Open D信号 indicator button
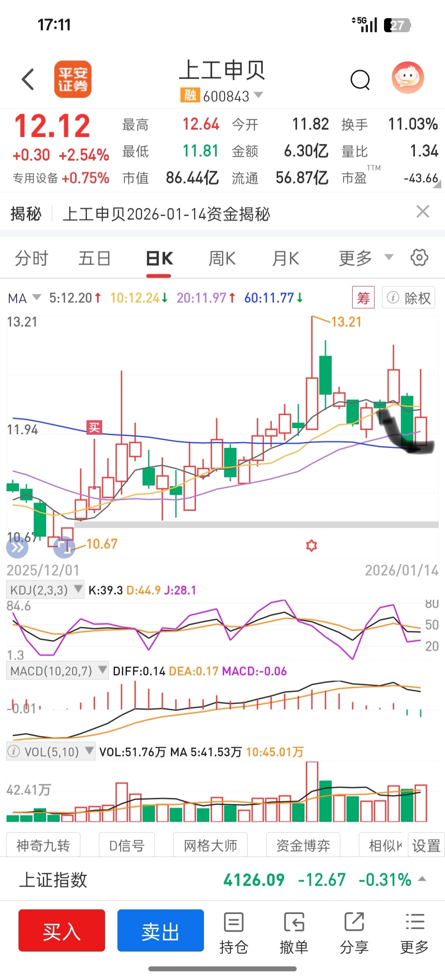Image resolution: width=445 pixels, height=980 pixels. pyautogui.click(x=127, y=846)
